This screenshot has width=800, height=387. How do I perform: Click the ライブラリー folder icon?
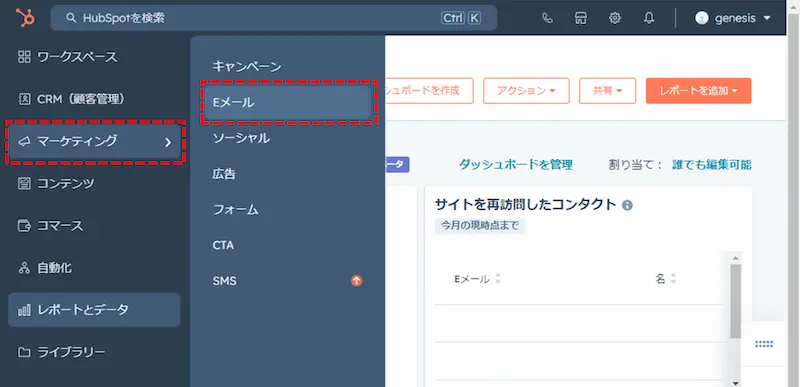(24, 352)
